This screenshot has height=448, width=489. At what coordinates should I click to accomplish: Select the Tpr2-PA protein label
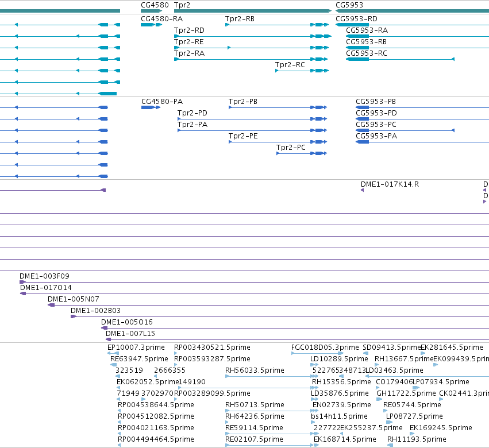(192, 125)
